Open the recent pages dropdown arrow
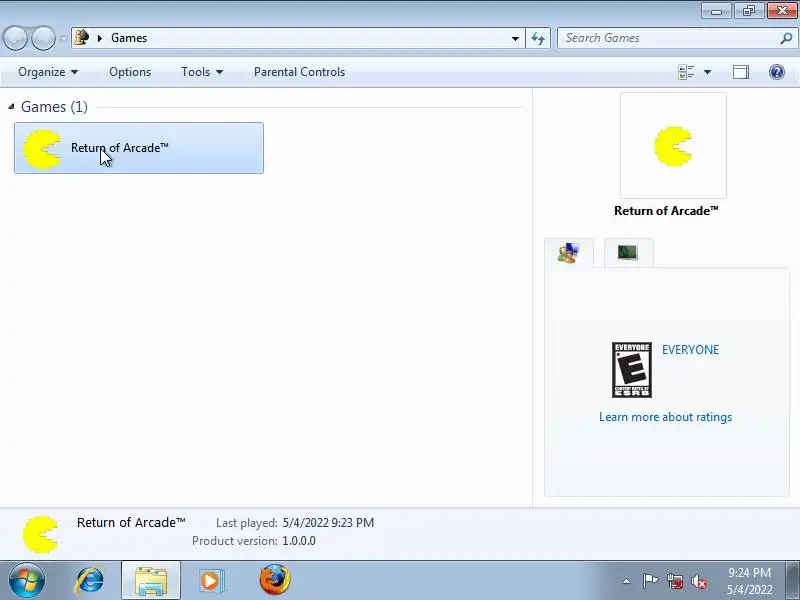The width and height of the screenshot is (800, 600). point(63,38)
